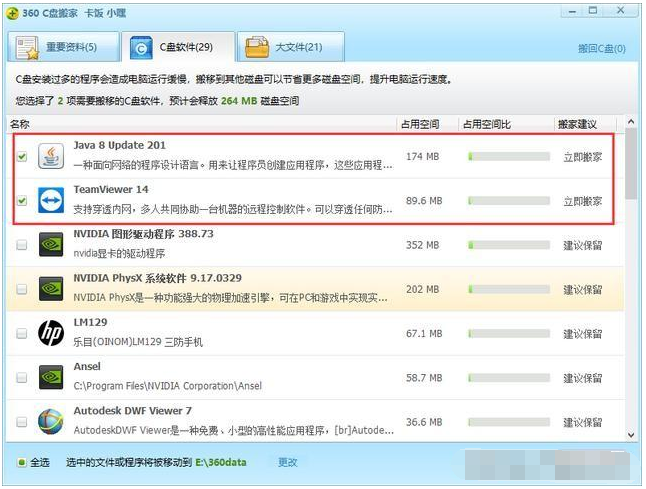The width and height of the screenshot is (646, 489).
Task: Click 立即搬家 for TeamViewer 14
Action: click(583, 201)
